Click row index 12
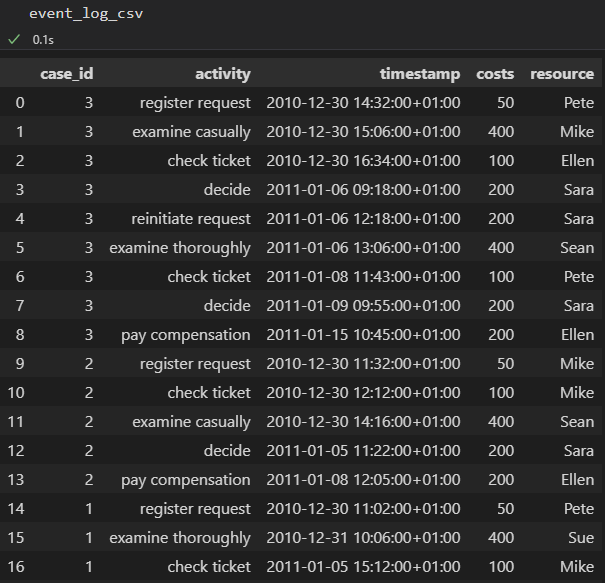Viewport: 605px width, 583px height. [x=16, y=451]
